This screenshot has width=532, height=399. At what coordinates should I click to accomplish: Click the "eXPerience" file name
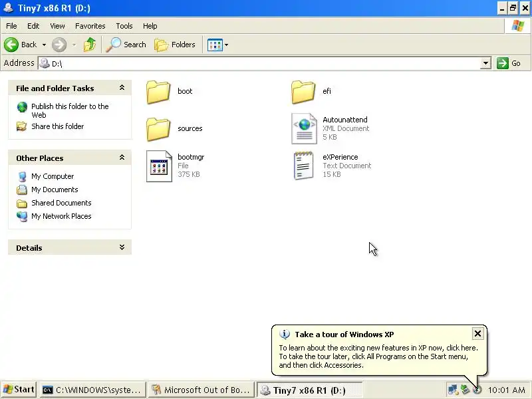click(x=340, y=157)
